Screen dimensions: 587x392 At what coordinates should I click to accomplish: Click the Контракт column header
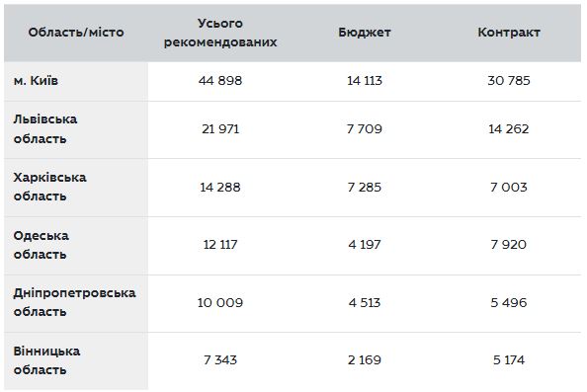(x=509, y=33)
